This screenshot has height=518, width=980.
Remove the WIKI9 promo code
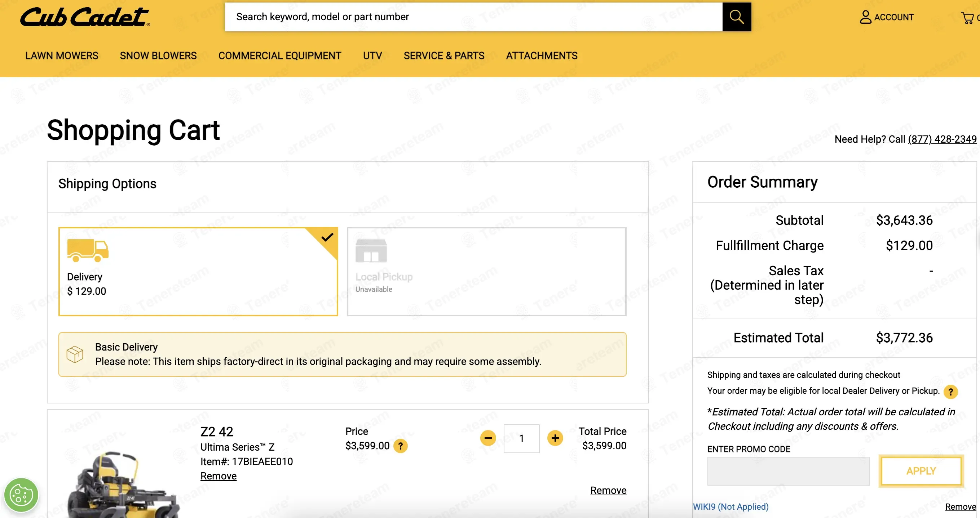coord(961,506)
